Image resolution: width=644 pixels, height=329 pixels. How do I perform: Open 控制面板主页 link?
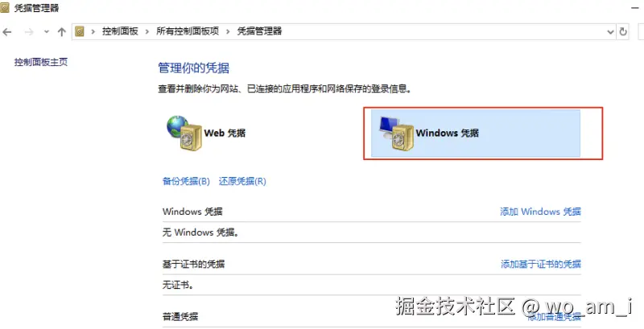(41, 62)
